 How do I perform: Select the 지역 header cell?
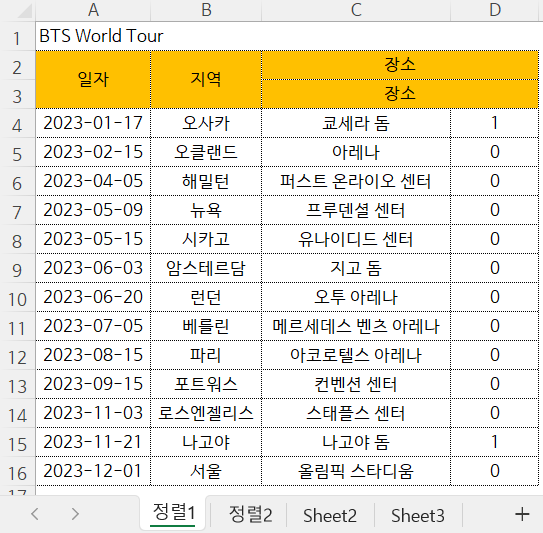pos(206,80)
